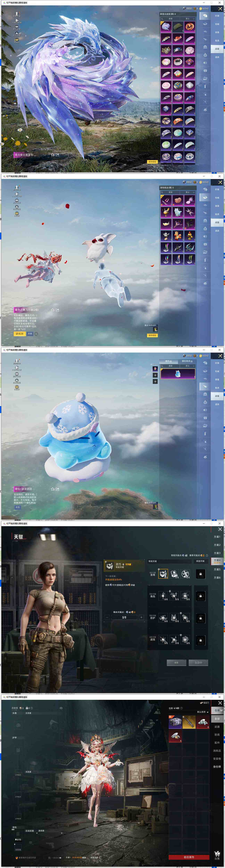Click the 出售 sell cart icon
This screenshot has width=225, height=868.
[x=217, y=855]
